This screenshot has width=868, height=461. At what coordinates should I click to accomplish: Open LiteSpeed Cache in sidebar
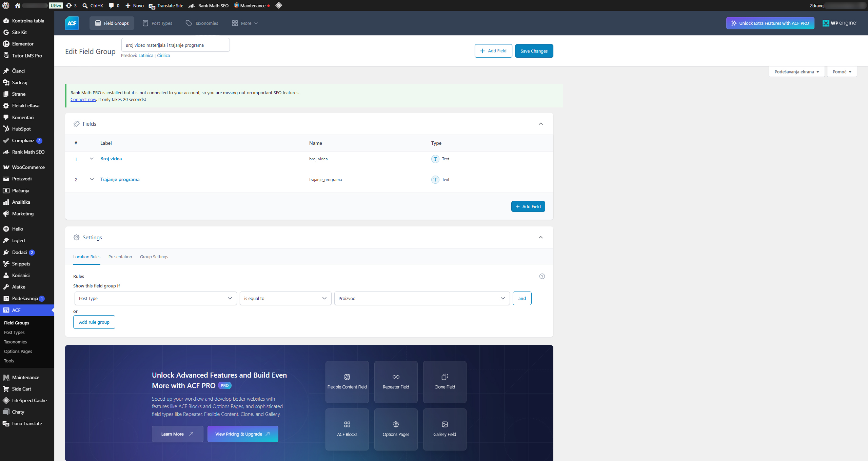coord(27,400)
